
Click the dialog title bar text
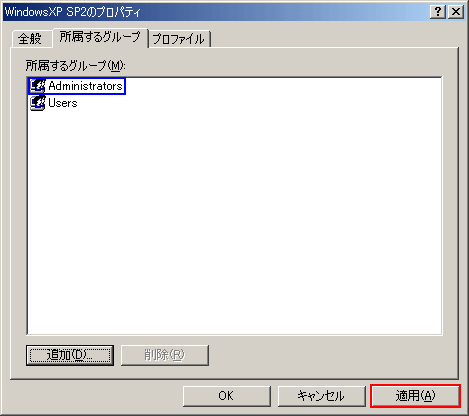pos(73,12)
